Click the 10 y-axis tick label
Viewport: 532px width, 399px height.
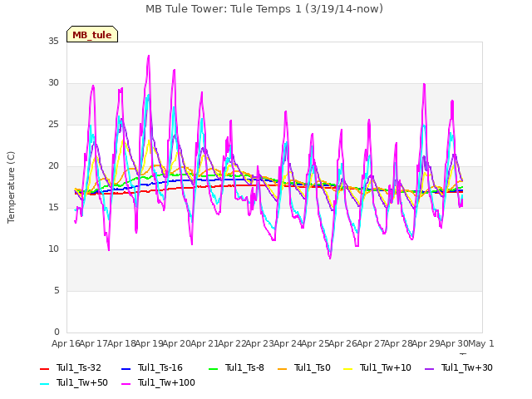click(x=53, y=249)
